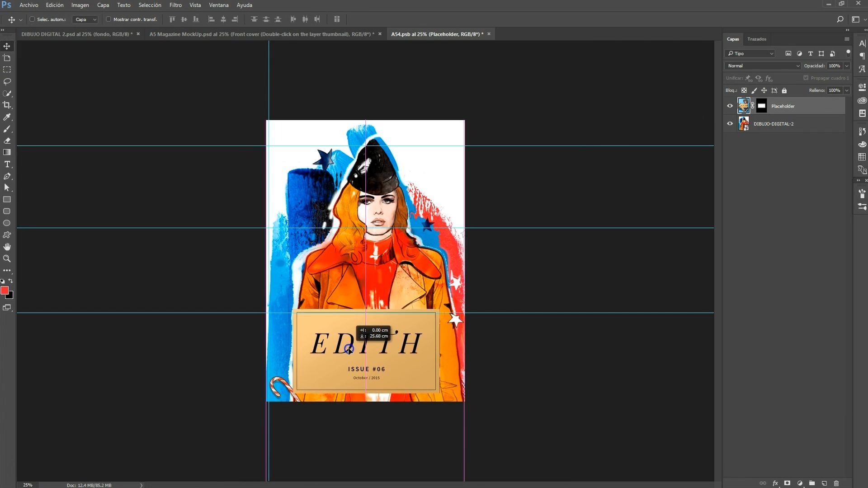Switch to the Trazados tab
The width and height of the screenshot is (868, 488).
tap(757, 39)
